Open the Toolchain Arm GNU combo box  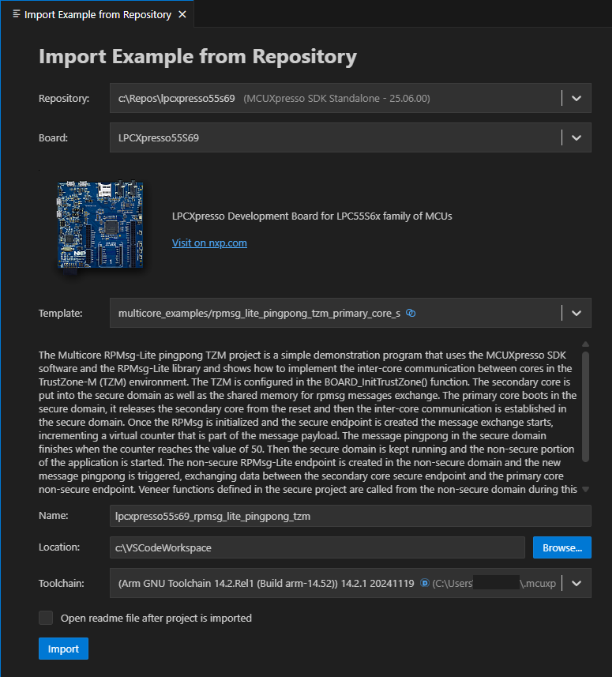coord(351,584)
